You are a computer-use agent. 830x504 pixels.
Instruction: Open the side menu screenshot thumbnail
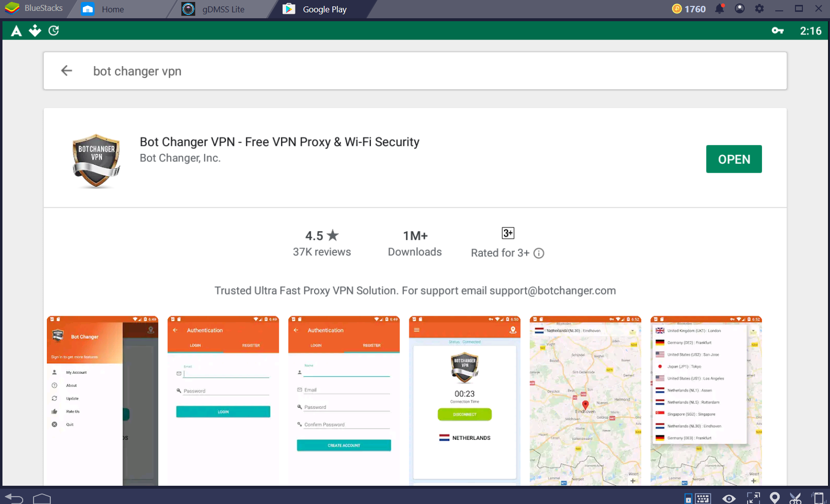pyautogui.click(x=103, y=401)
